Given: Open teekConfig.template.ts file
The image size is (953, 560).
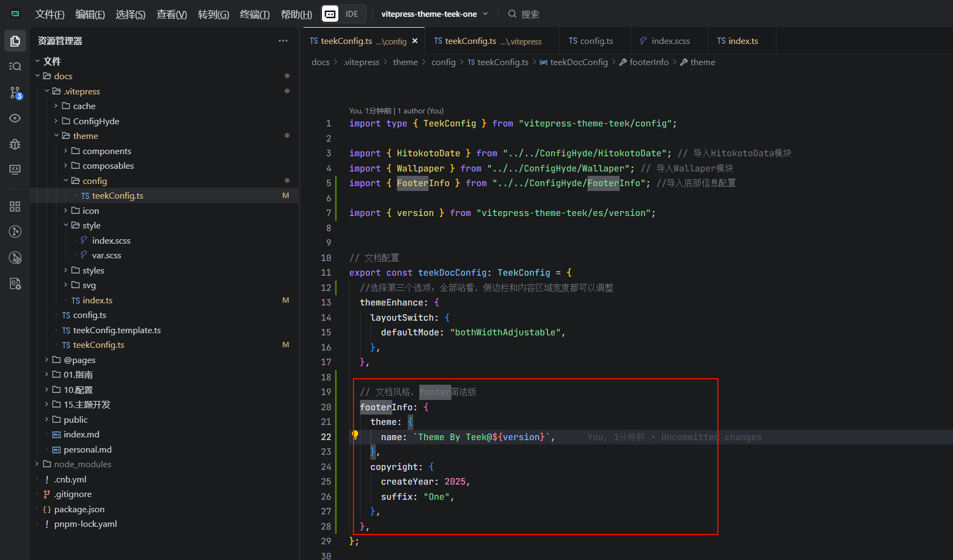Looking at the screenshot, I should 116,330.
